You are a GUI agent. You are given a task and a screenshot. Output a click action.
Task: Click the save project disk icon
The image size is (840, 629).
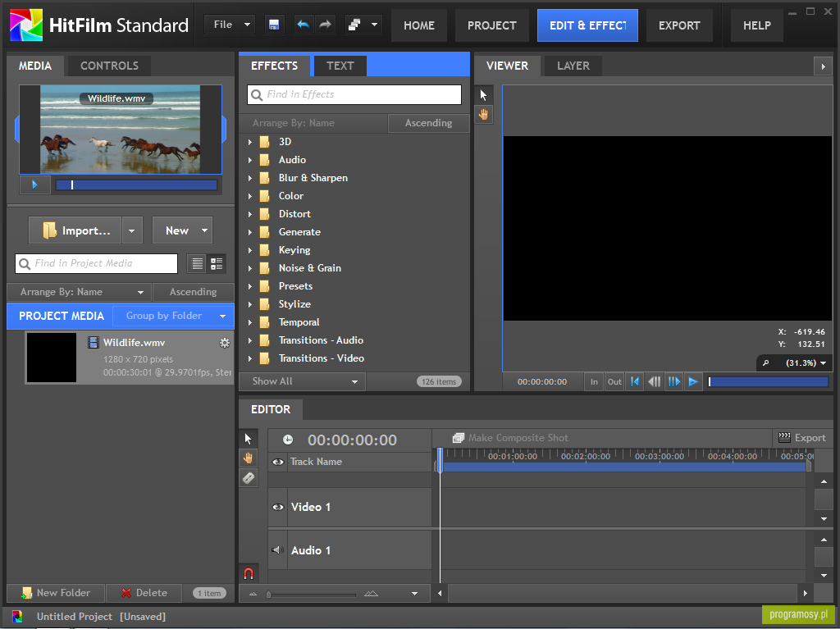tap(274, 25)
